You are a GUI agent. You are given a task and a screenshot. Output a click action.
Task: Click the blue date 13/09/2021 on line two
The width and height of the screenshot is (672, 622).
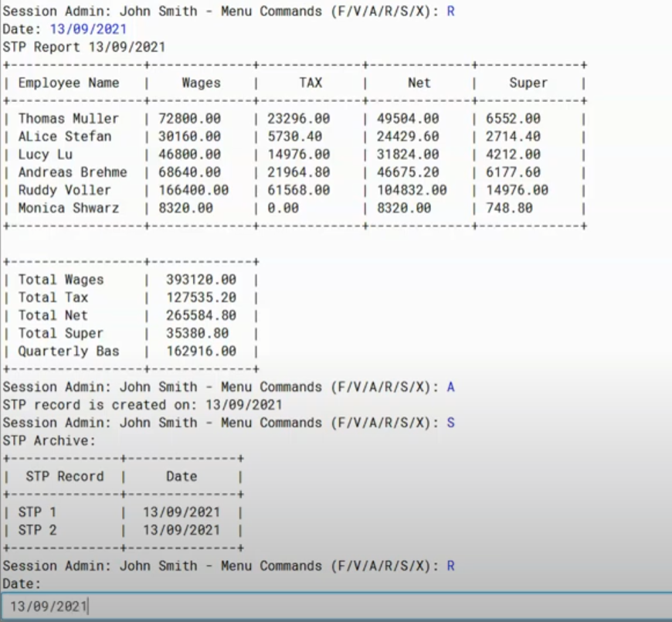click(x=89, y=29)
